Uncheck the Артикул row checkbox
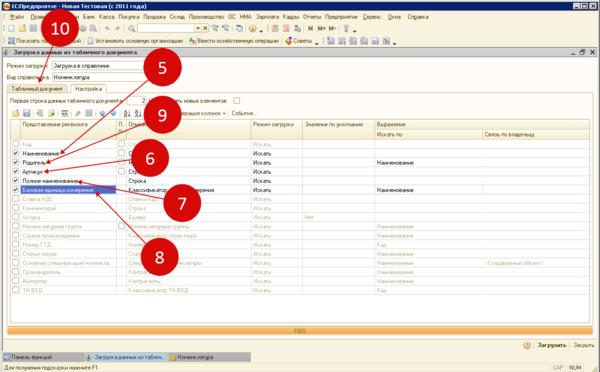Image resolution: width=600 pixels, height=372 pixels. (15, 171)
